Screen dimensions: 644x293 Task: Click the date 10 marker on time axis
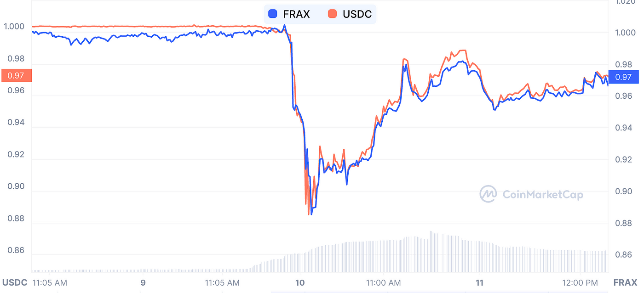click(300, 282)
